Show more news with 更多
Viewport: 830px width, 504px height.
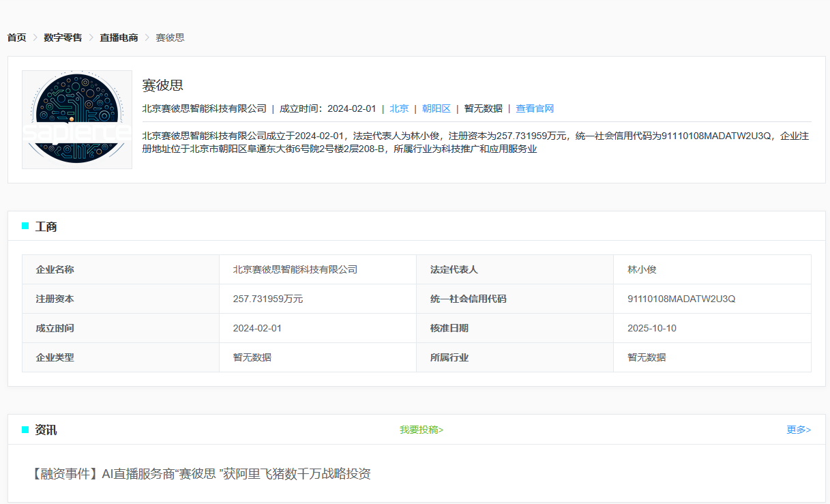point(798,430)
